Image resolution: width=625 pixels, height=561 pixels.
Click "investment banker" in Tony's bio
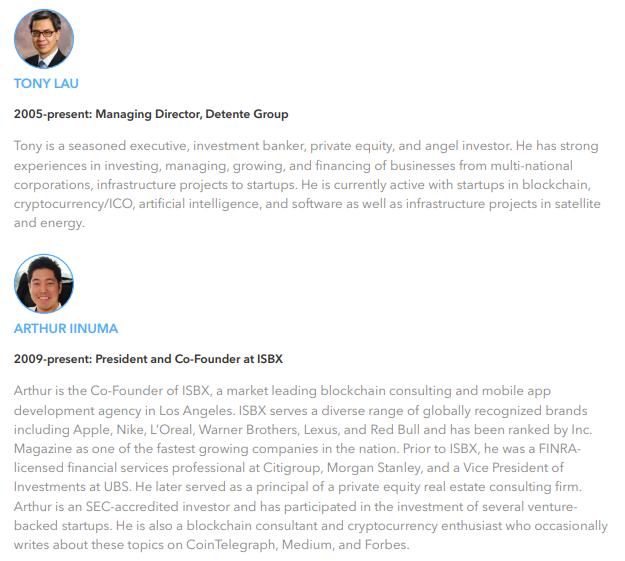pos(250,146)
